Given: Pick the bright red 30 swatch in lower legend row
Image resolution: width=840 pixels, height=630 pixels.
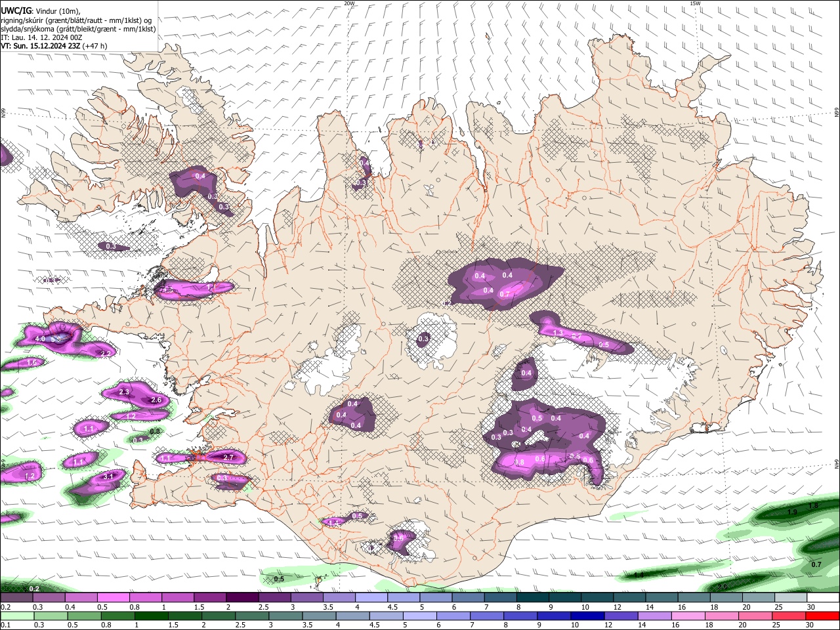Looking at the screenshot, I should pos(822,616).
